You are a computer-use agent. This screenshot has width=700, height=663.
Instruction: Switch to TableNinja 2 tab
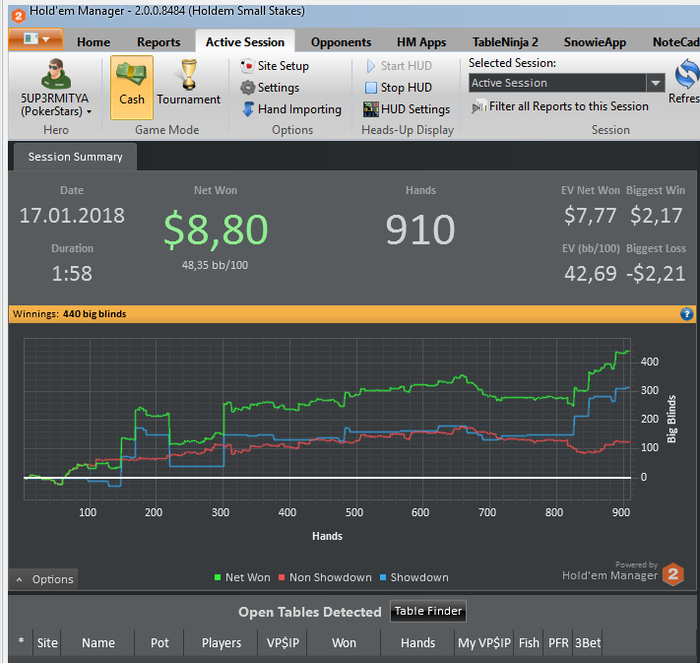[505, 42]
